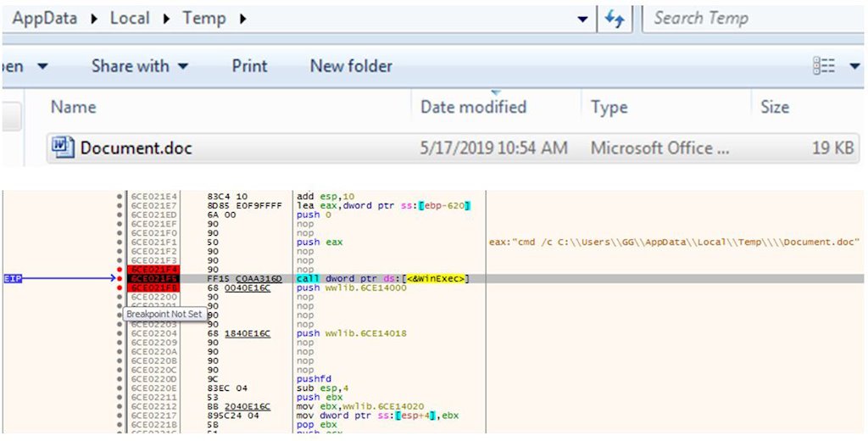Image resolution: width=868 pixels, height=441 pixels.
Task: Click the Print toolbar command
Action: [249, 66]
